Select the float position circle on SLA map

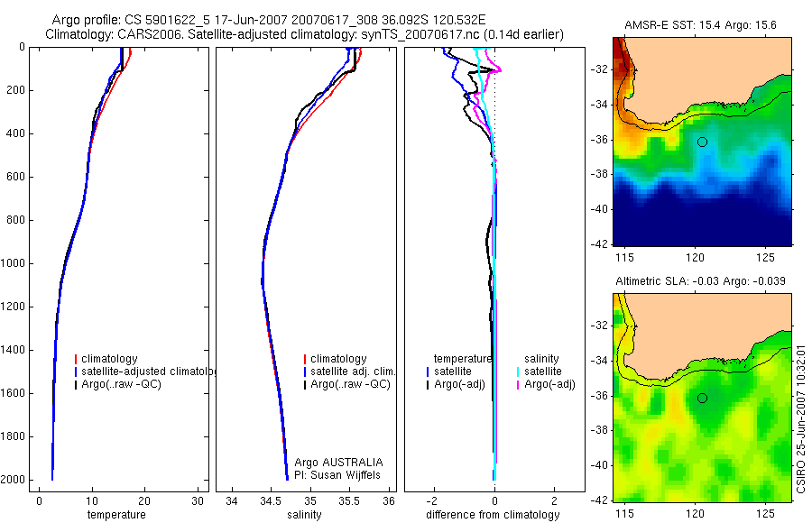tap(702, 399)
